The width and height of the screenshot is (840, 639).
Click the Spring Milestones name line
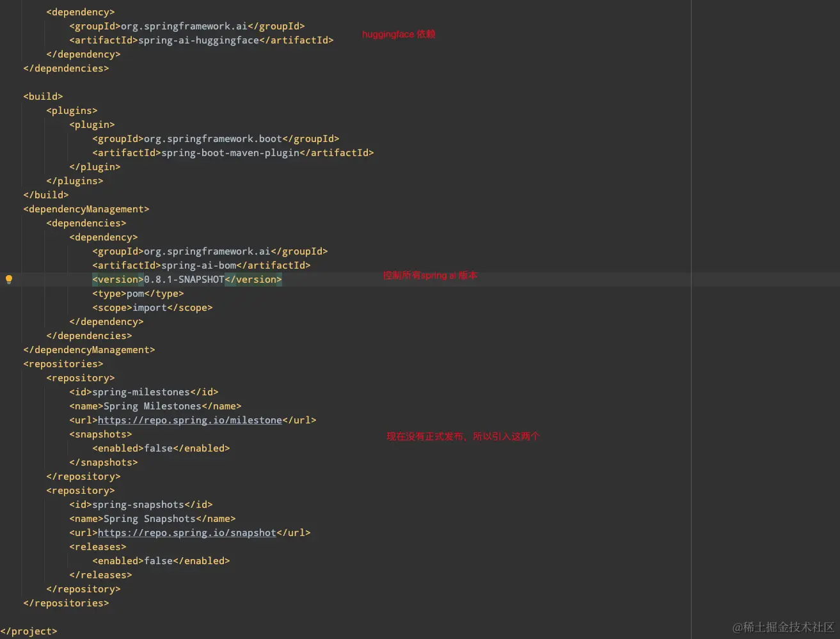coord(155,406)
